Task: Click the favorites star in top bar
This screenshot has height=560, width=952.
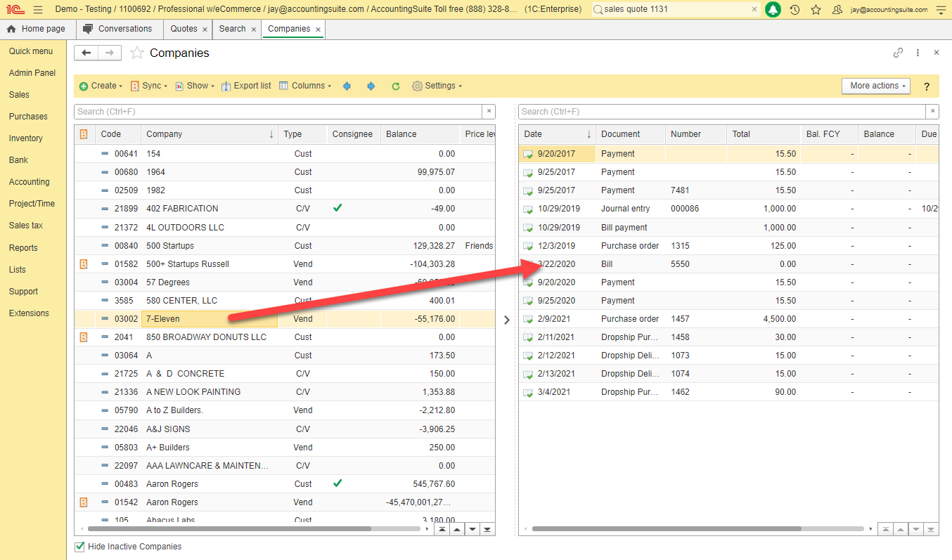Action: coord(816,10)
